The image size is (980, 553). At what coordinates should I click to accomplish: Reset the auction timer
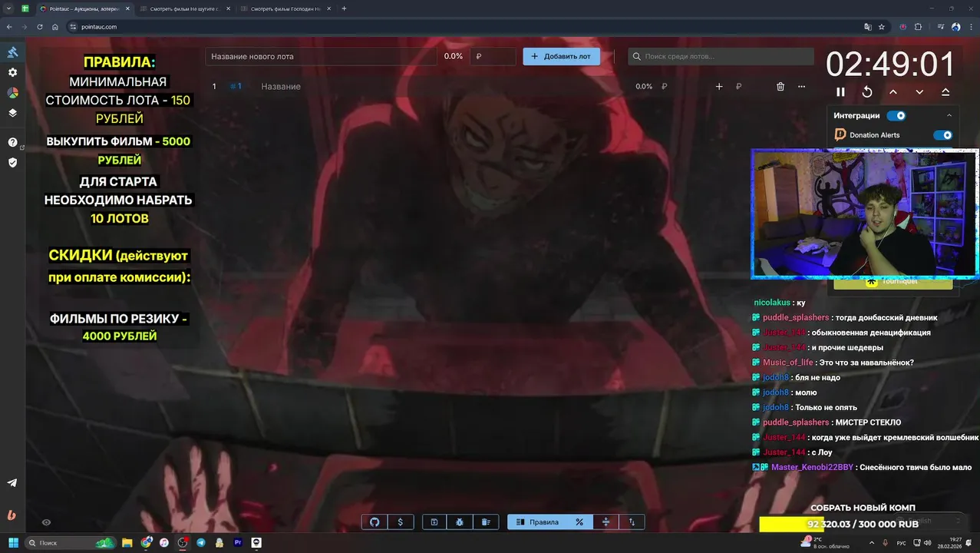click(x=867, y=91)
